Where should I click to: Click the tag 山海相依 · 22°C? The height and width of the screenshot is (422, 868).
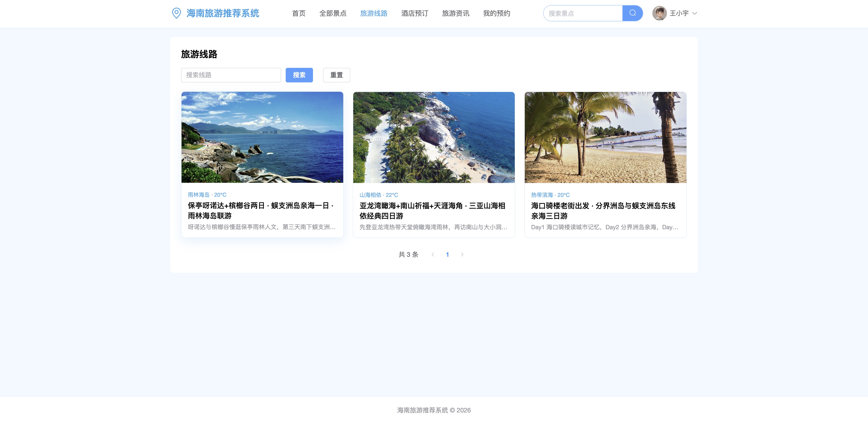tap(378, 195)
